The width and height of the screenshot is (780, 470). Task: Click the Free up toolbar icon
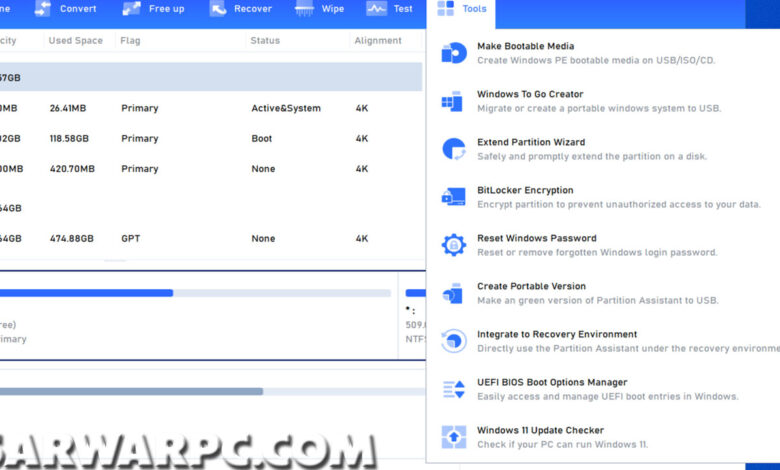pos(131,8)
